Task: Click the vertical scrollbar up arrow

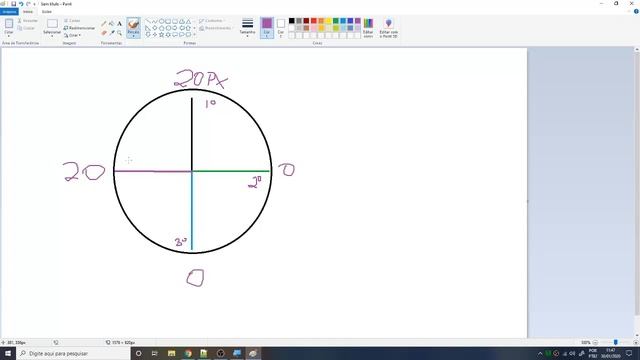Action: coord(637,49)
